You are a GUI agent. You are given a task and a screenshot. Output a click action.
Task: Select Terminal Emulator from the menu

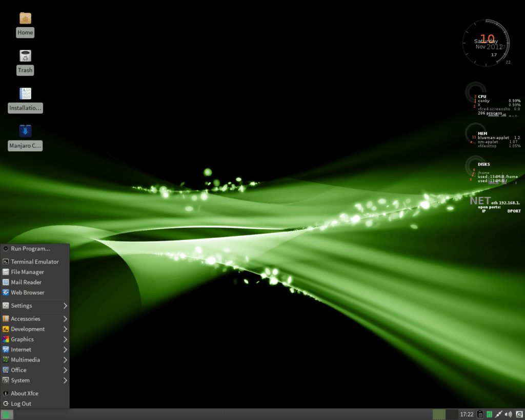(35, 262)
